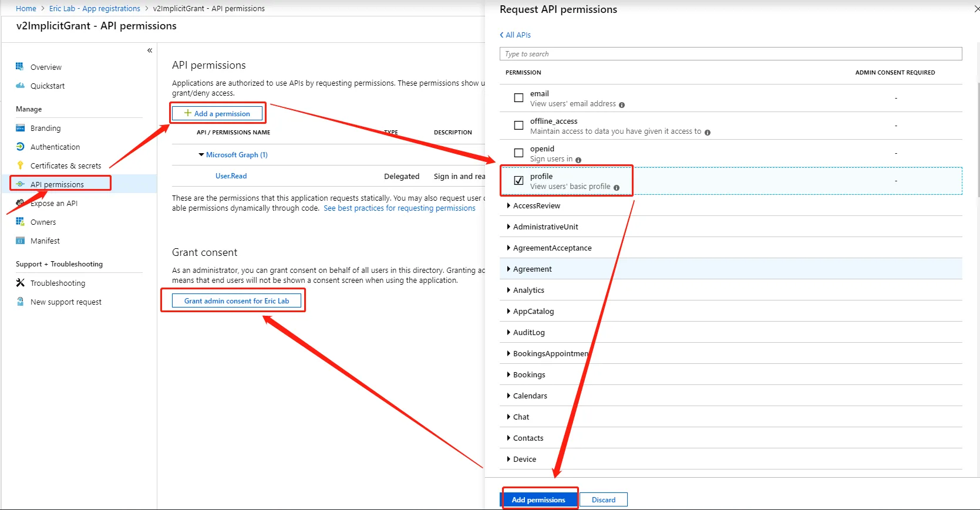This screenshot has width=980, height=510.
Task: Expand the Analytics permission group
Action: (x=508, y=290)
